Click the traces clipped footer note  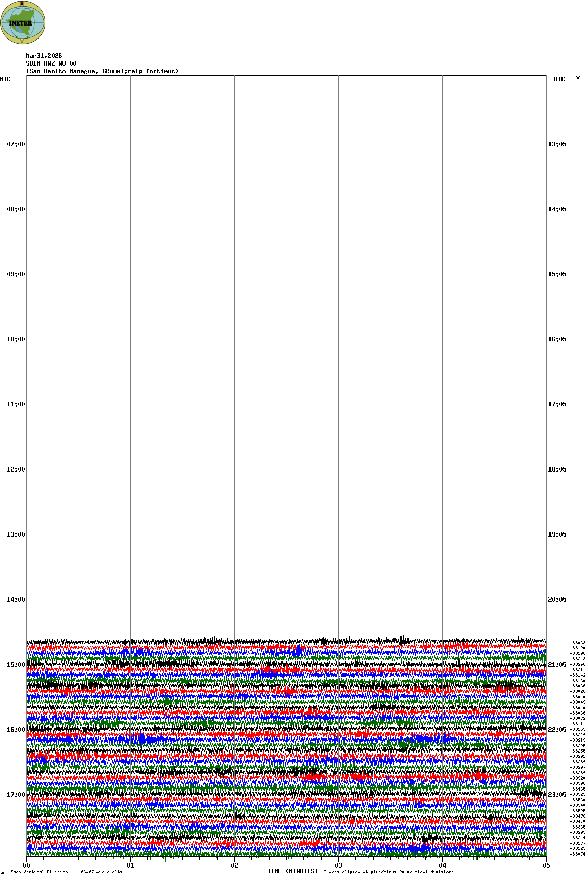pos(388,872)
